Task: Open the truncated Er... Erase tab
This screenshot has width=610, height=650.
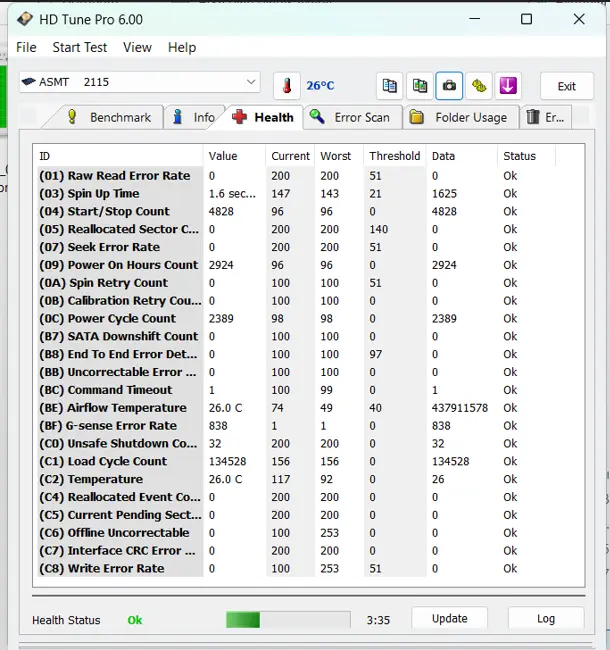Action: (546, 117)
